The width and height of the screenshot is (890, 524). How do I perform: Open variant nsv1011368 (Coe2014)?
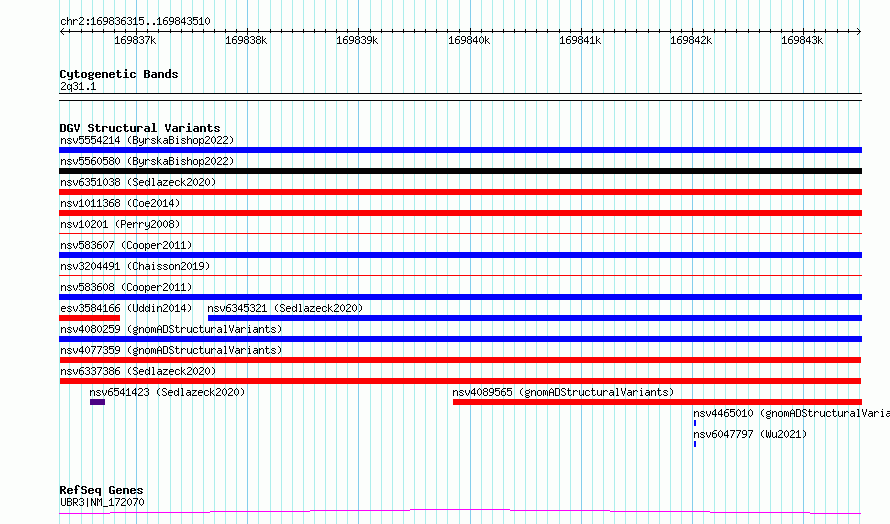[x=120, y=203]
